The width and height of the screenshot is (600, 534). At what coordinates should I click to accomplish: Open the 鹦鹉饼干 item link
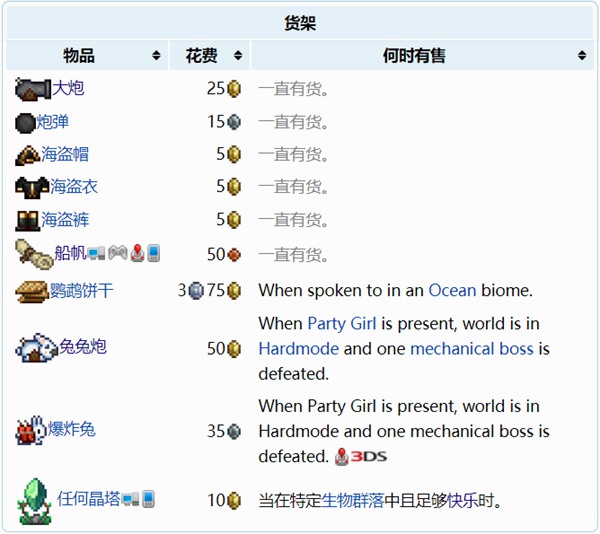point(82,291)
